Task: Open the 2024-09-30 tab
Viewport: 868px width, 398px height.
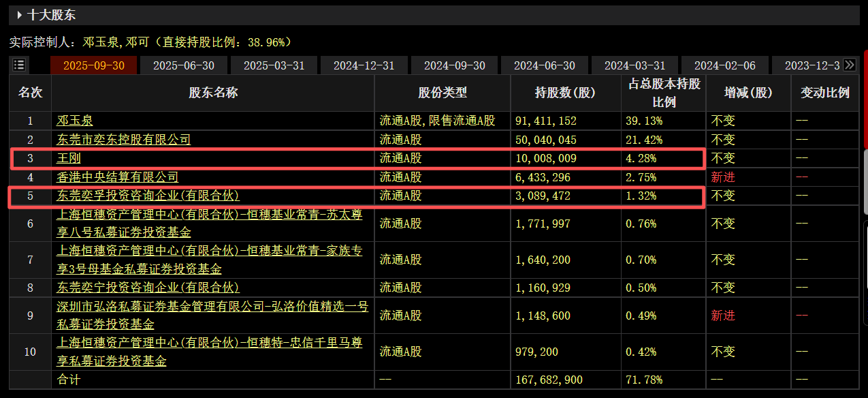Action: (x=455, y=65)
